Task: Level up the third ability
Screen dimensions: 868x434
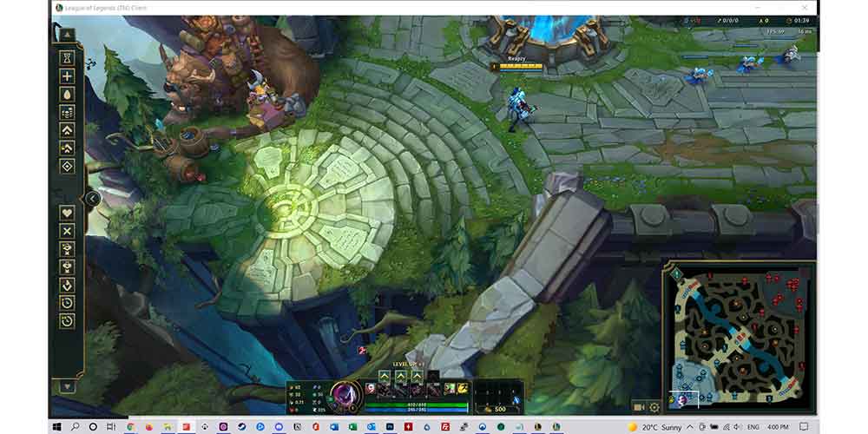Action: click(x=417, y=377)
